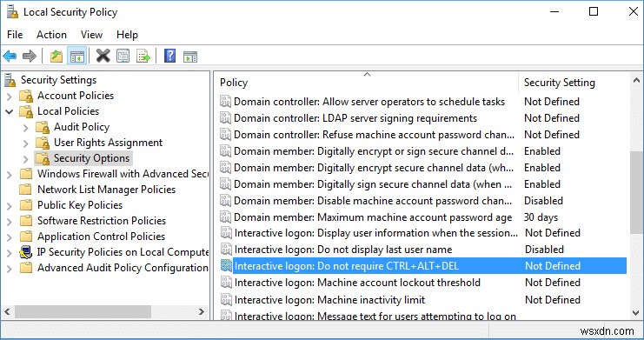Toggle the Show/Hide Action Pane icon
This screenshot has width=644, height=340.
pyautogui.click(x=190, y=57)
